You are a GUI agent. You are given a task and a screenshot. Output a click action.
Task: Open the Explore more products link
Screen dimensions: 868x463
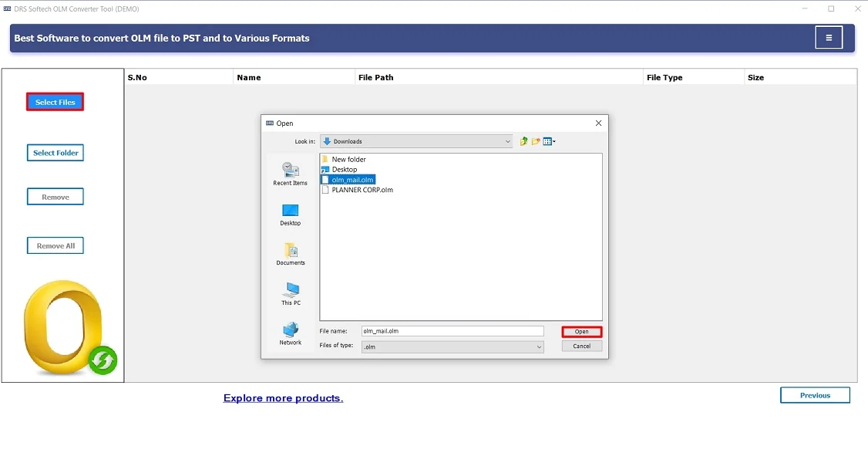(x=284, y=397)
